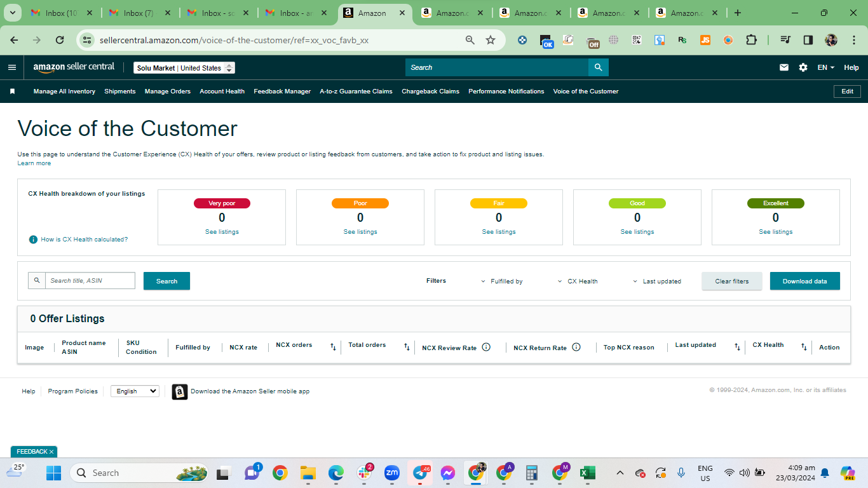Open the Windows Start menu
Image resolution: width=868 pixels, height=488 pixels.
click(x=54, y=473)
